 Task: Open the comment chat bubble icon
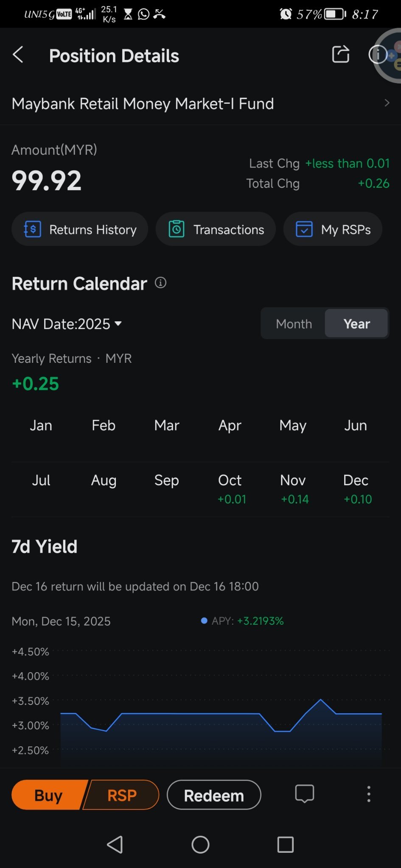(x=304, y=794)
